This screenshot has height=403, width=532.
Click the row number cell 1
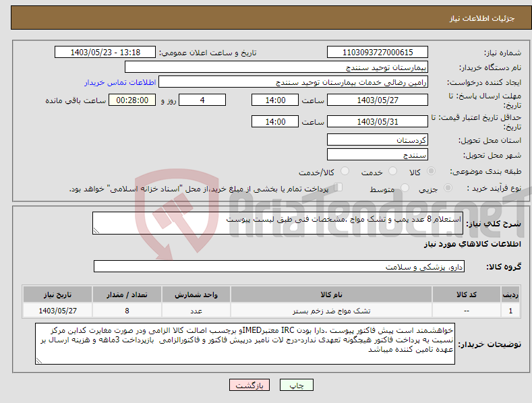pos(510,311)
